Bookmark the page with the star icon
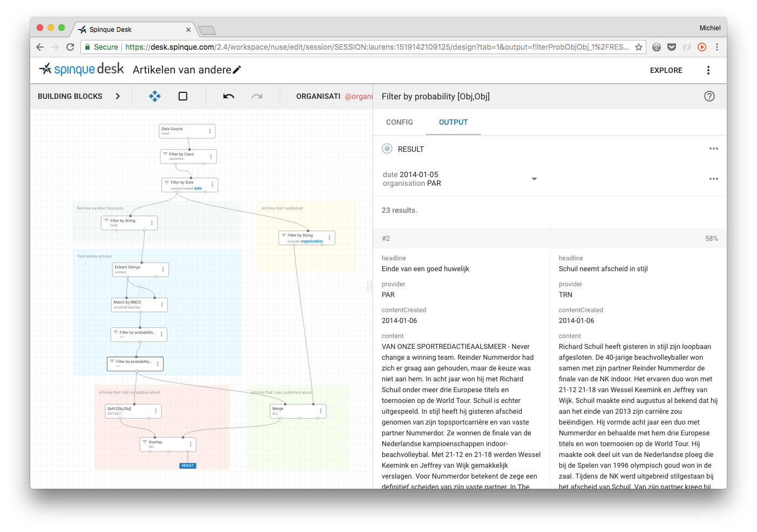 tap(639, 47)
